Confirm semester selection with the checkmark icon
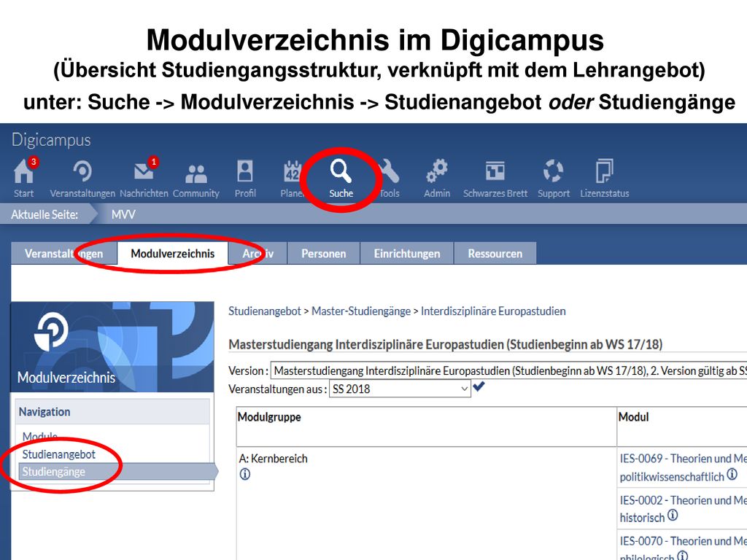The image size is (747, 560). [x=479, y=386]
